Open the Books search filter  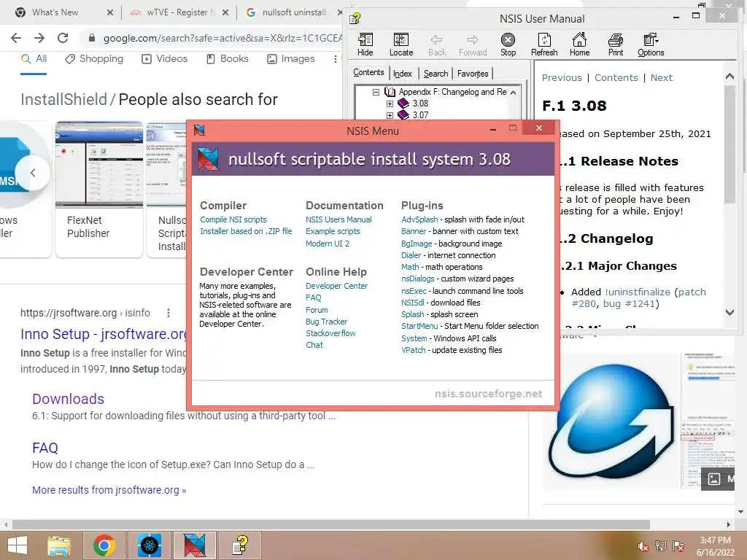[x=228, y=58]
